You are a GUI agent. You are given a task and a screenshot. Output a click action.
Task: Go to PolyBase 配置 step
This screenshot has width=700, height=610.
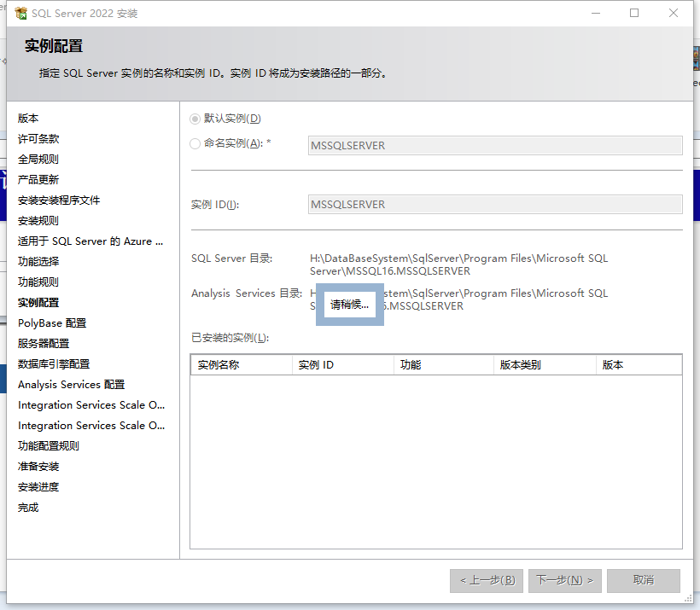click(x=52, y=323)
